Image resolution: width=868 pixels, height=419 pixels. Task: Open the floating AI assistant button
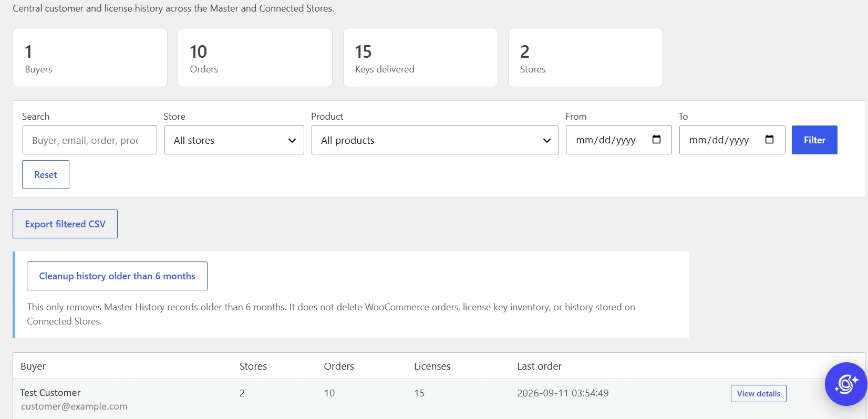(x=845, y=384)
